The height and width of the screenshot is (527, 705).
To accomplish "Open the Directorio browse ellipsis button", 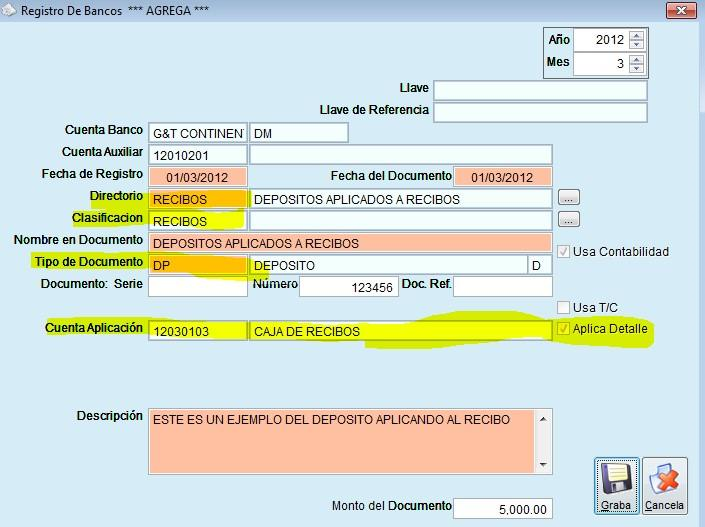I will [x=569, y=198].
